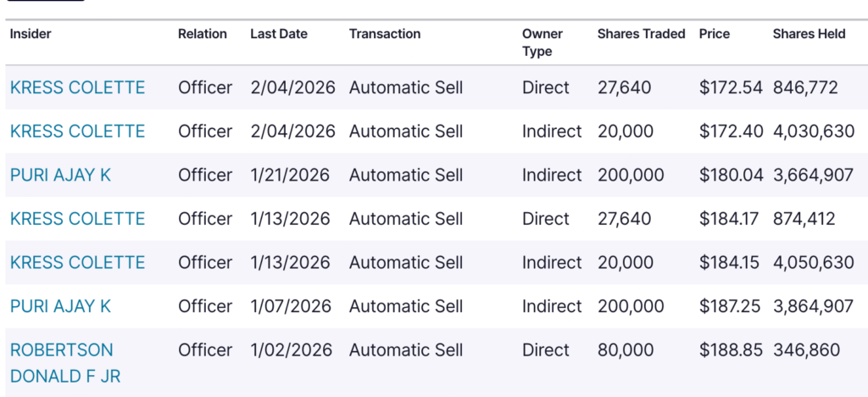Open KRESS COLETTE link for the $172.40 sale
Screen dimensions: 868x397
coord(77,131)
